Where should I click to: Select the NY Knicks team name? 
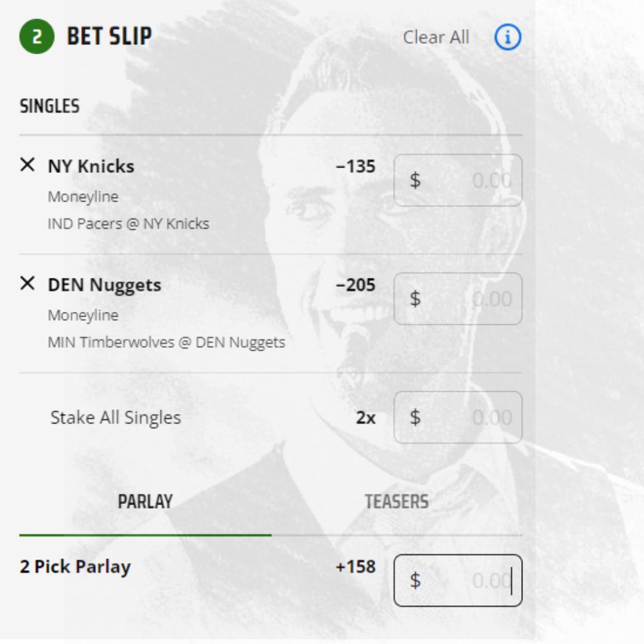coord(91,166)
